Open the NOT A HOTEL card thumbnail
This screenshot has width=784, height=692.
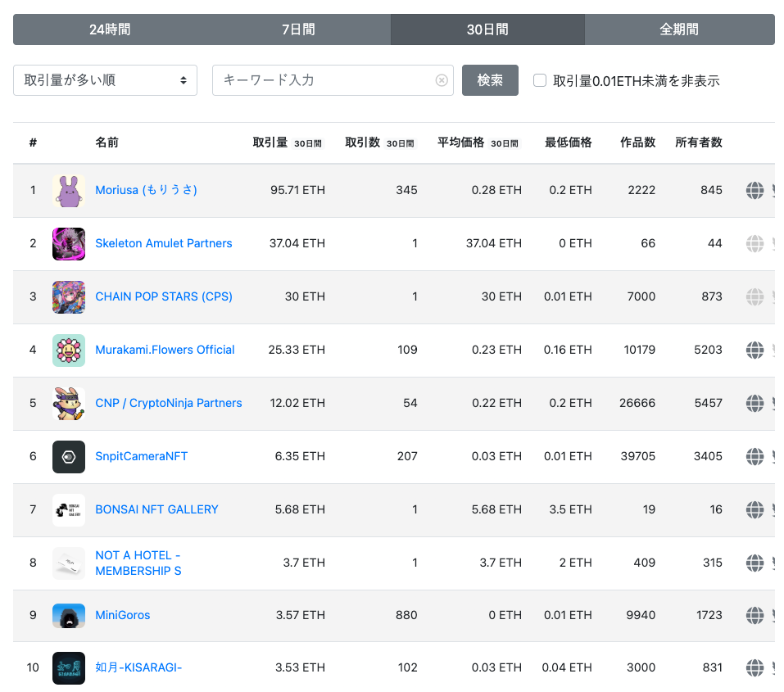point(69,563)
